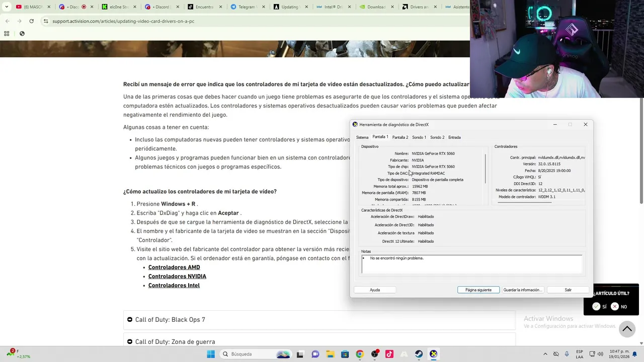
Task: Open the globe bookmark icon
Action: click(x=22, y=34)
